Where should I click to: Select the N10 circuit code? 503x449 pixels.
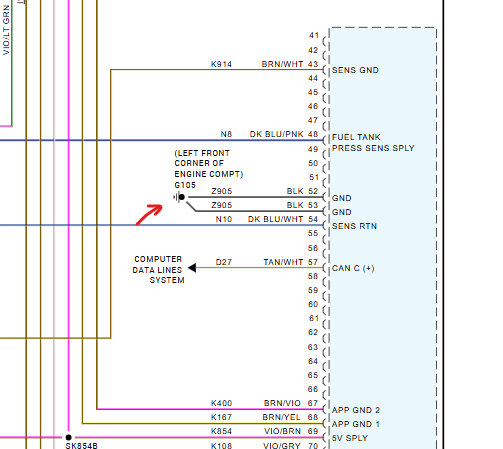[x=224, y=219]
